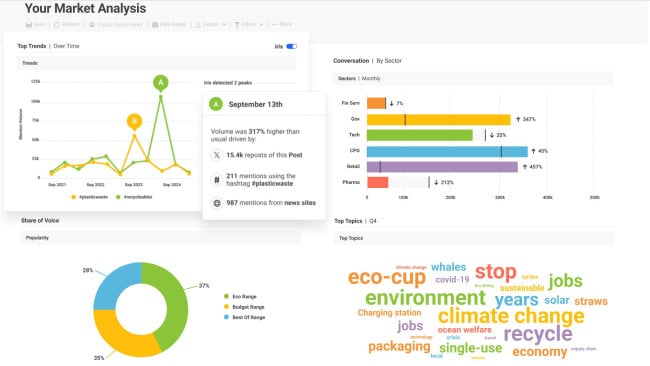Select the Q4 option beside Top Topics
This screenshot has width=650, height=366.
point(373,221)
